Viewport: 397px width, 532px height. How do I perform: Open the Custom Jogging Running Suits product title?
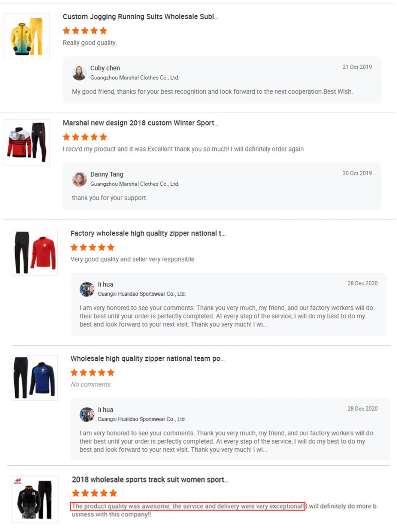(x=140, y=17)
